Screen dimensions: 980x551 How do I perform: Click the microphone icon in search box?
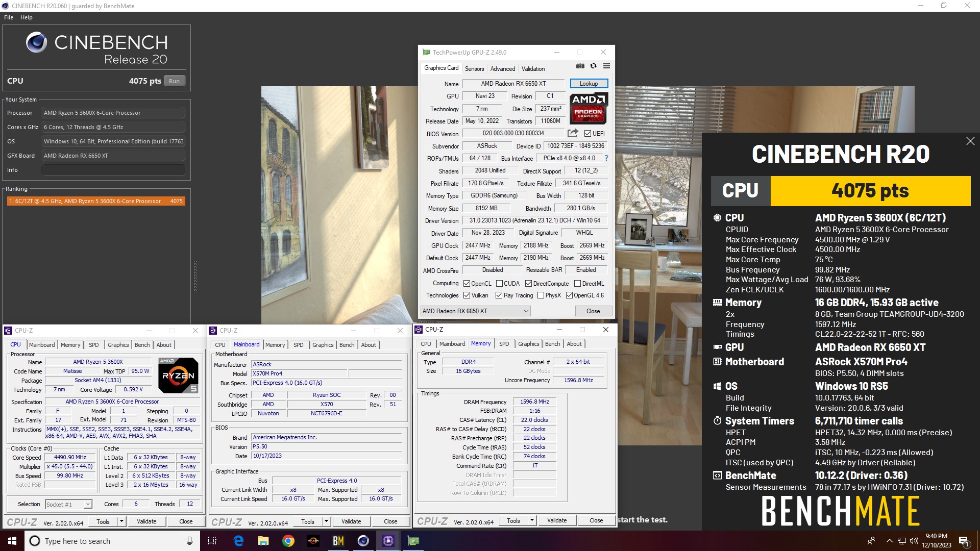click(189, 541)
